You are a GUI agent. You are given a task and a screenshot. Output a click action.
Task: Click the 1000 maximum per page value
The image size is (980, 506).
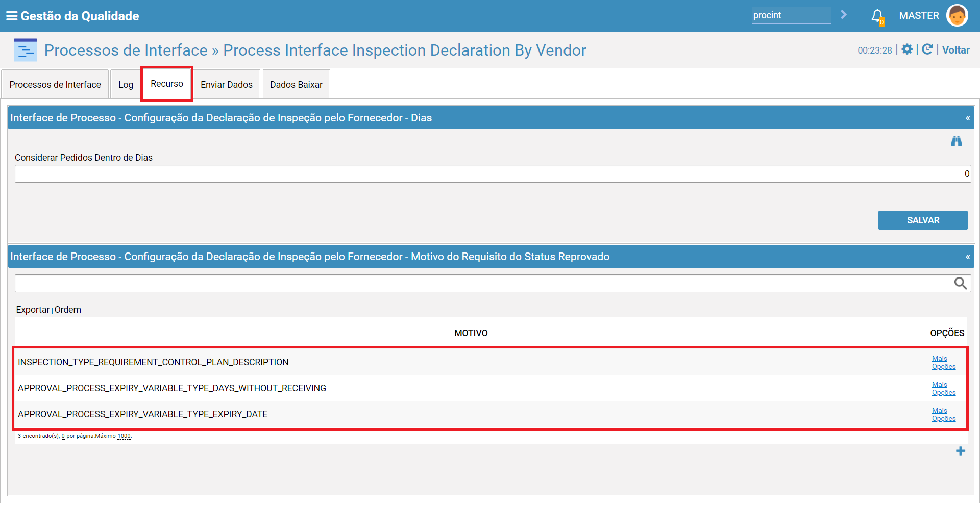[124, 436]
